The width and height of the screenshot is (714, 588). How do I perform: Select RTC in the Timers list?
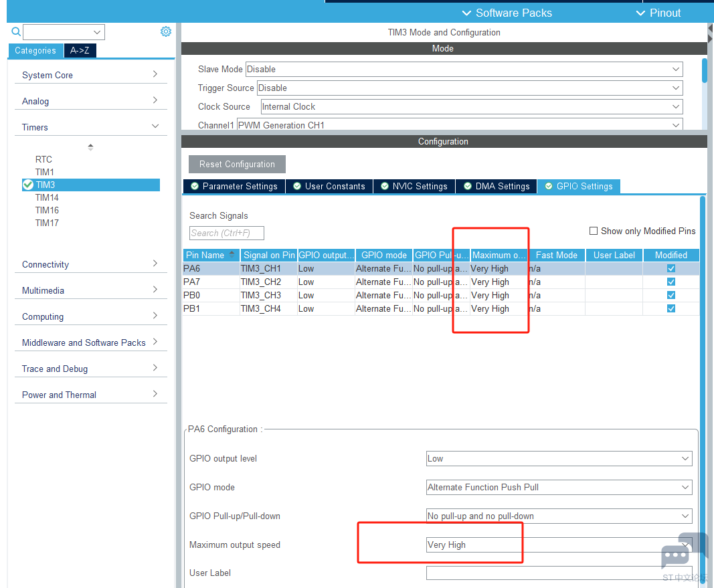(43, 159)
